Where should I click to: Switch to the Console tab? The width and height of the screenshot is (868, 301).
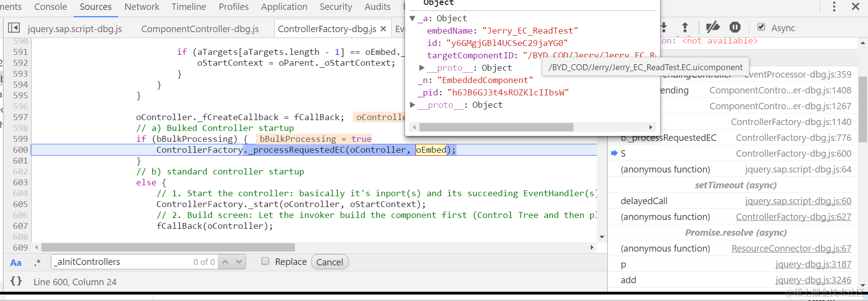click(50, 7)
